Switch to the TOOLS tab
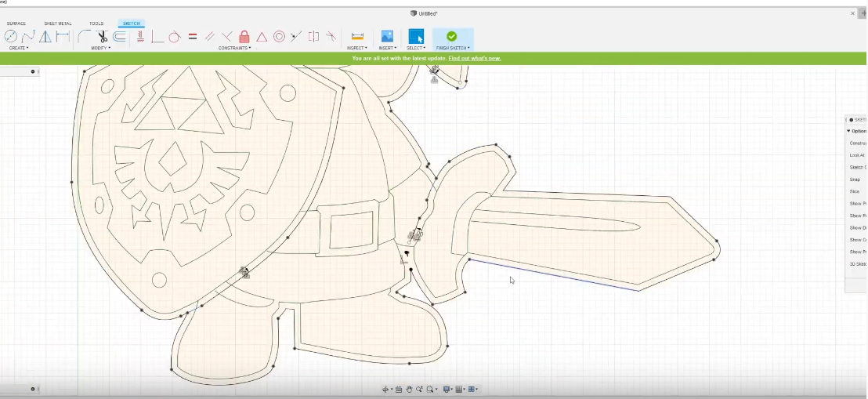Viewport: 868px width, 399px height. tap(96, 24)
